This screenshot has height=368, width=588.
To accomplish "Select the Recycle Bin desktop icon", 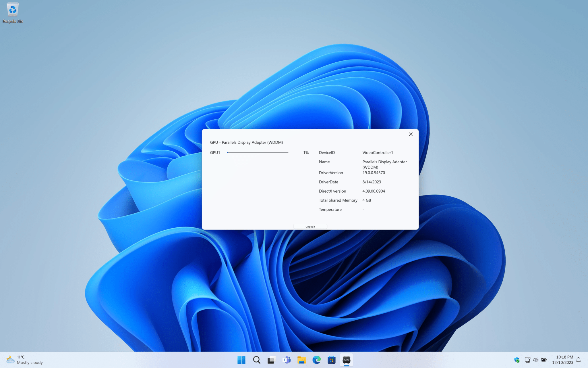I will [x=12, y=11].
